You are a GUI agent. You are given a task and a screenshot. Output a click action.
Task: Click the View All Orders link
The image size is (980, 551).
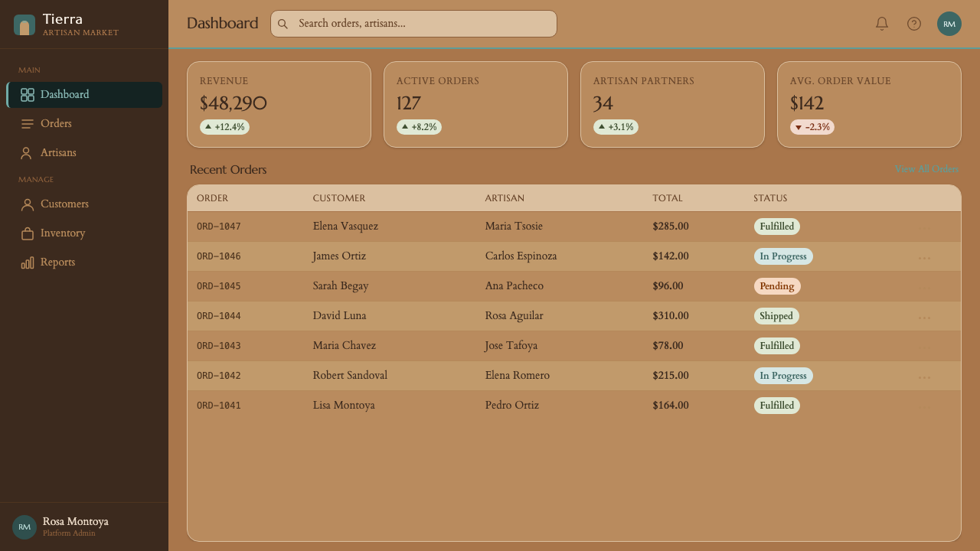(926, 169)
